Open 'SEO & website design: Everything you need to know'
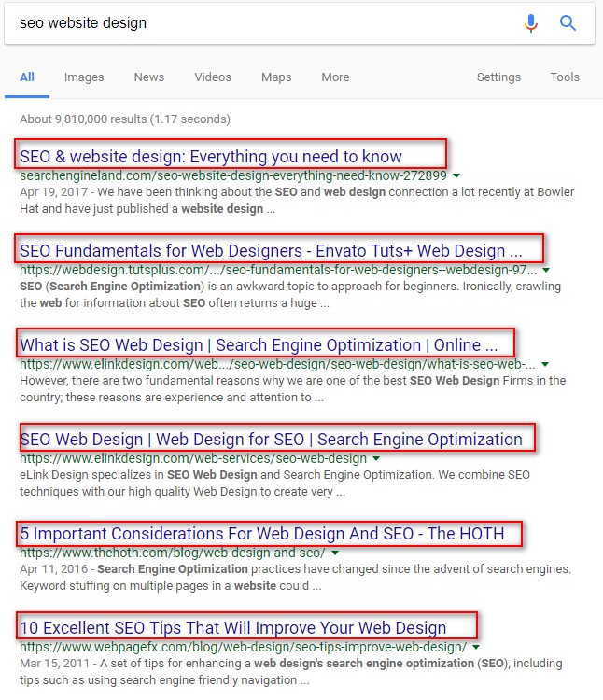 pos(211,156)
